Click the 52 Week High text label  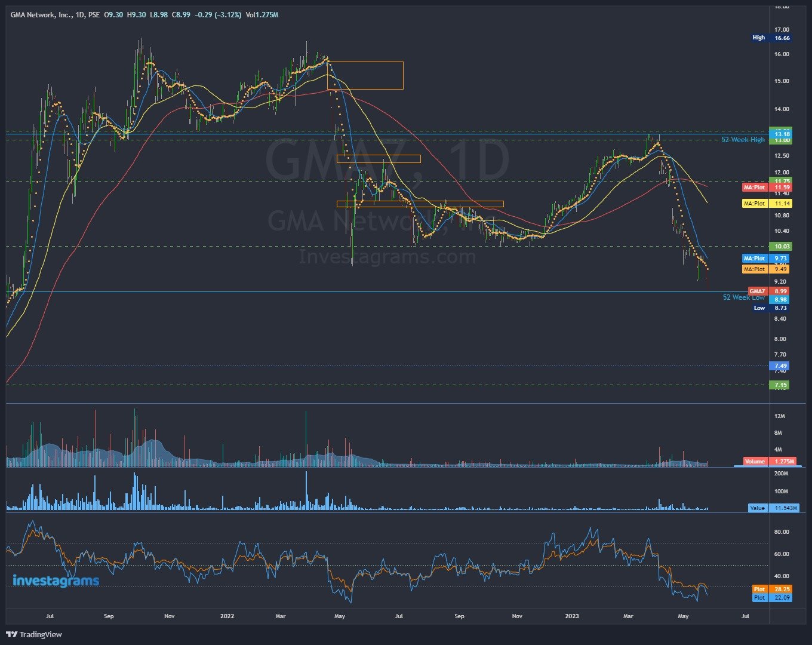743,140
